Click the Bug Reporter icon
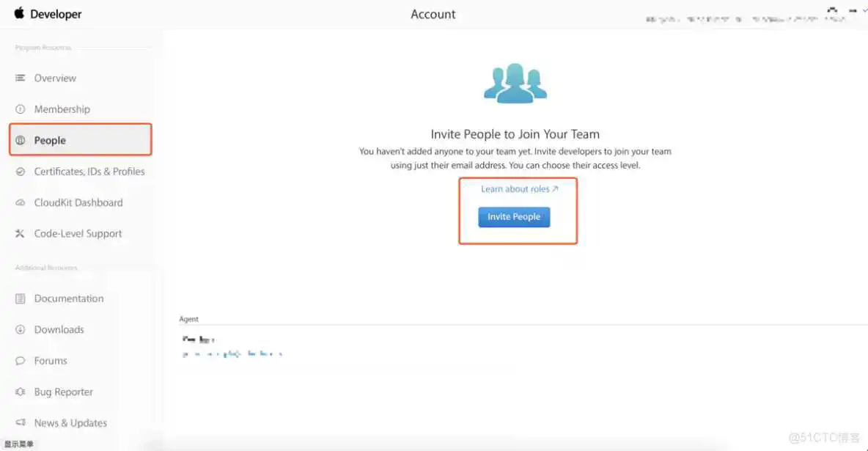The height and width of the screenshot is (451, 868). click(x=20, y=392)
